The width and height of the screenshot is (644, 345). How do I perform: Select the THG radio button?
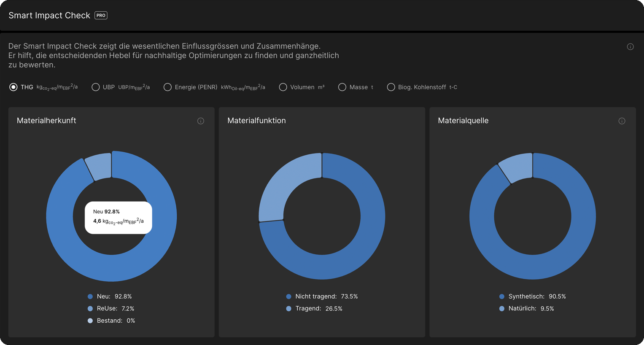(13, 87)
